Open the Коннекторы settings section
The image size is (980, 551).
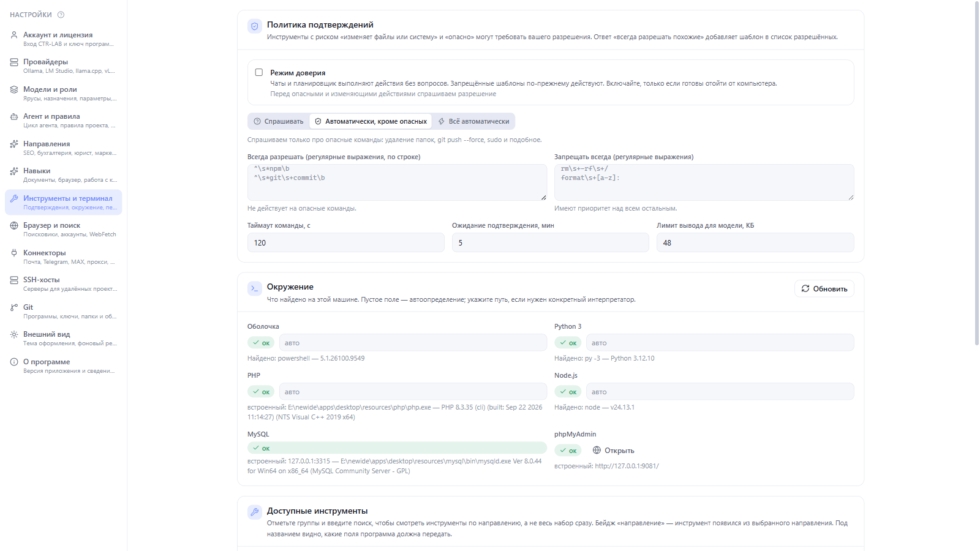(64, 257)
